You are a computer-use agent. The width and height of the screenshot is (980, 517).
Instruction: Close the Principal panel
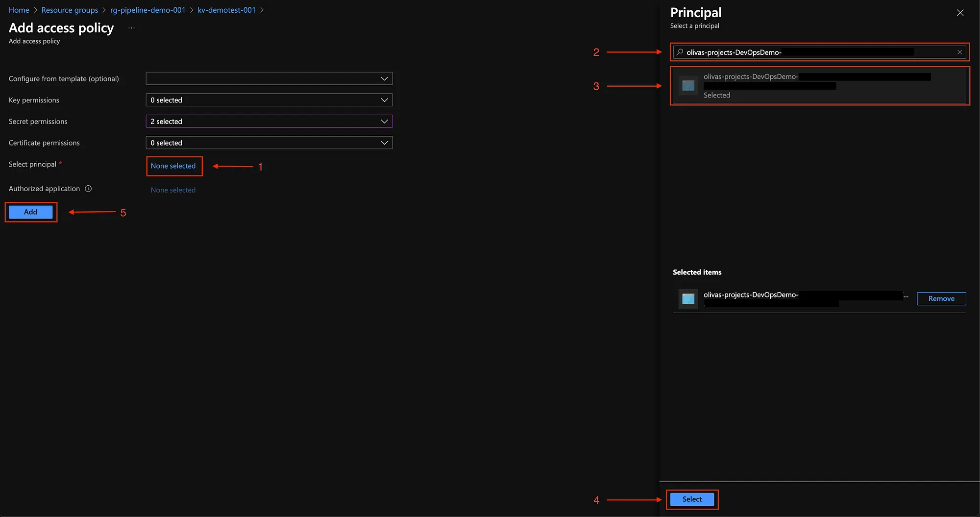coord(960,13)
